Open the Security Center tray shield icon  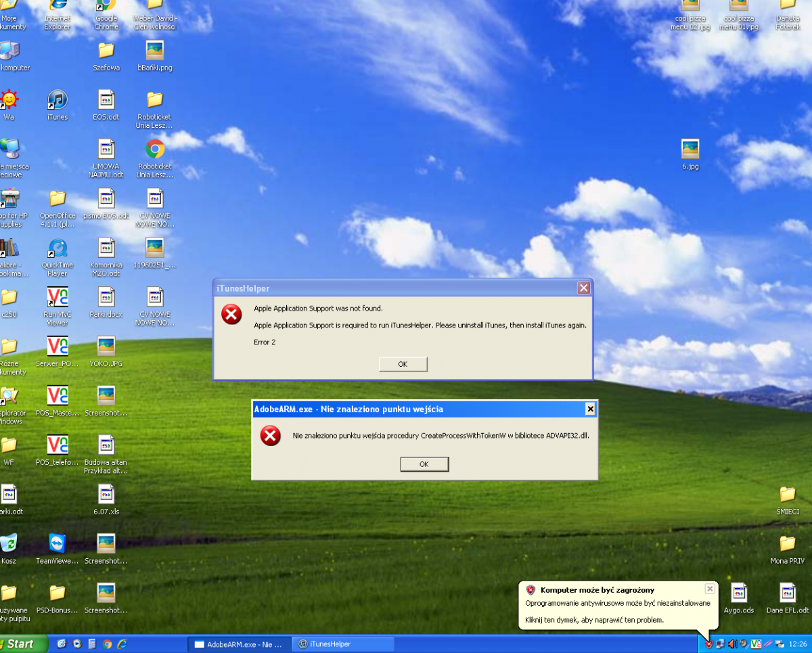pyautogui.click(x=708, y=644)
